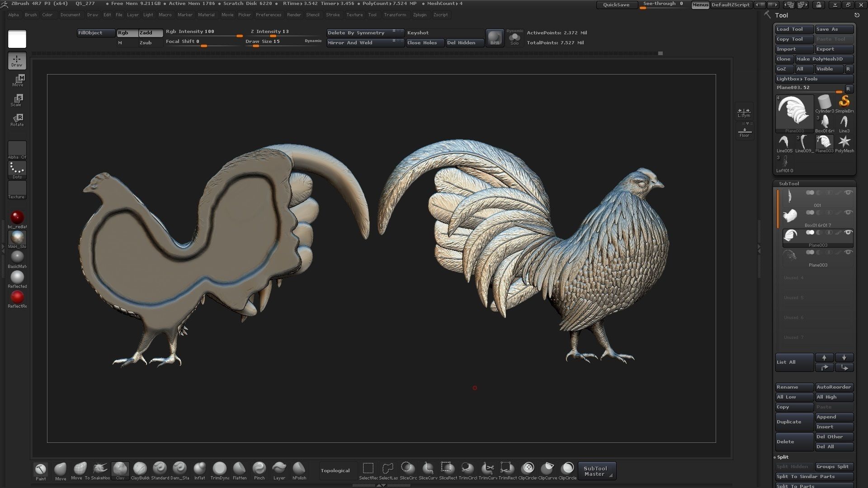Select the Standard brush
This screenshot has width=868, height=488.
[160, 471]
